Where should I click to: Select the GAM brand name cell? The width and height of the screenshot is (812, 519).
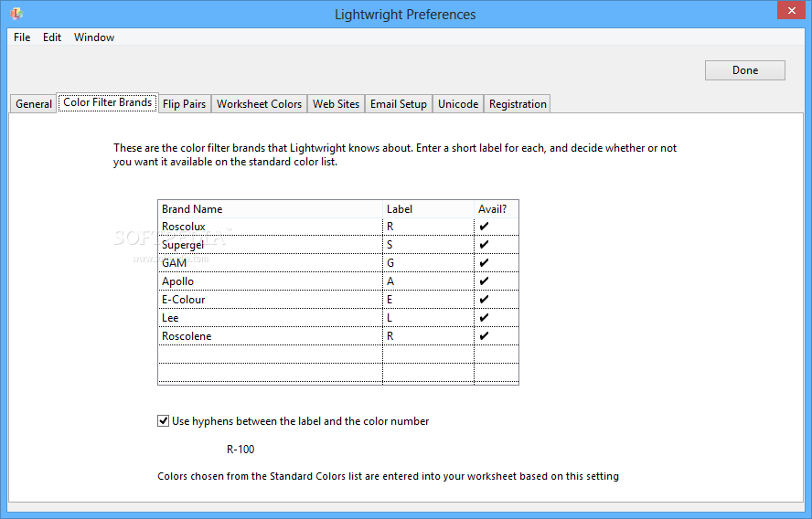point(271,263)
